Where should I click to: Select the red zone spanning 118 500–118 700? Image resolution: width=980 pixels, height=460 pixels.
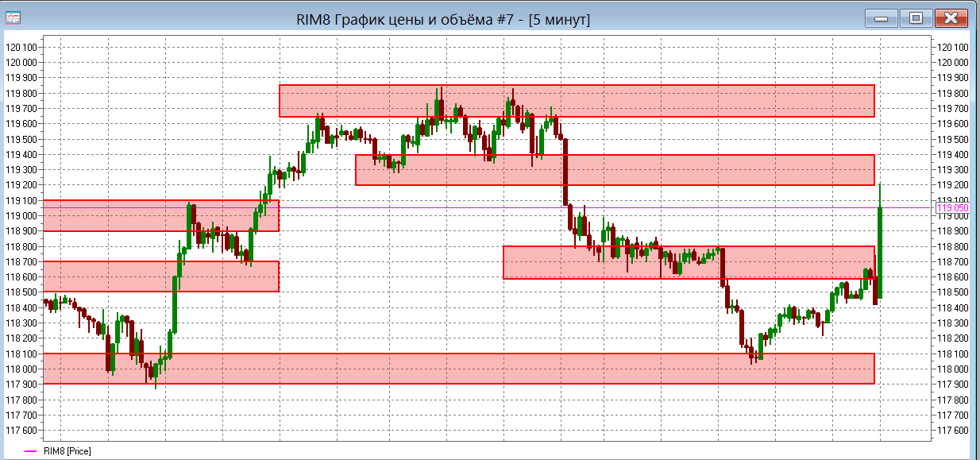160,276
